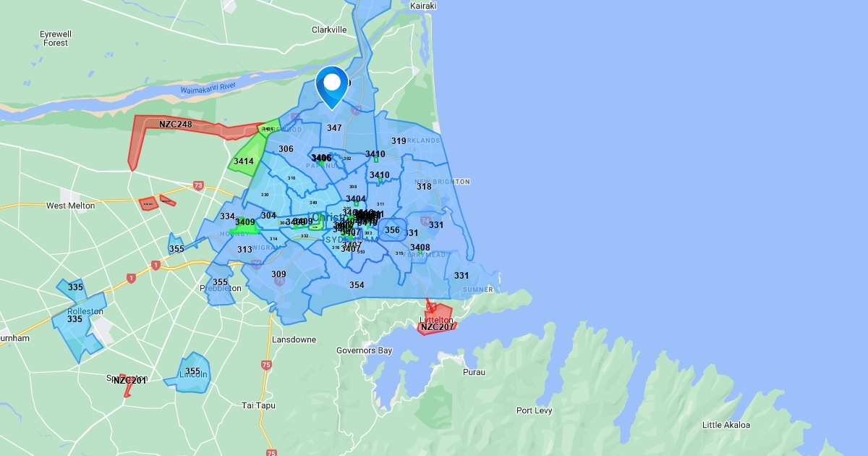Click the blue location pin marker

[x=332, y=83]
